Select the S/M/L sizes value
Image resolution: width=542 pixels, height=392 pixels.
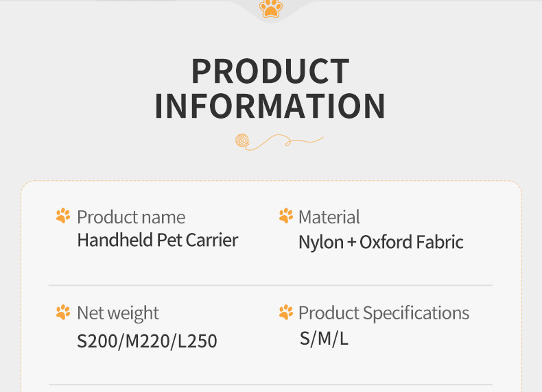click(x=324, y=339)
